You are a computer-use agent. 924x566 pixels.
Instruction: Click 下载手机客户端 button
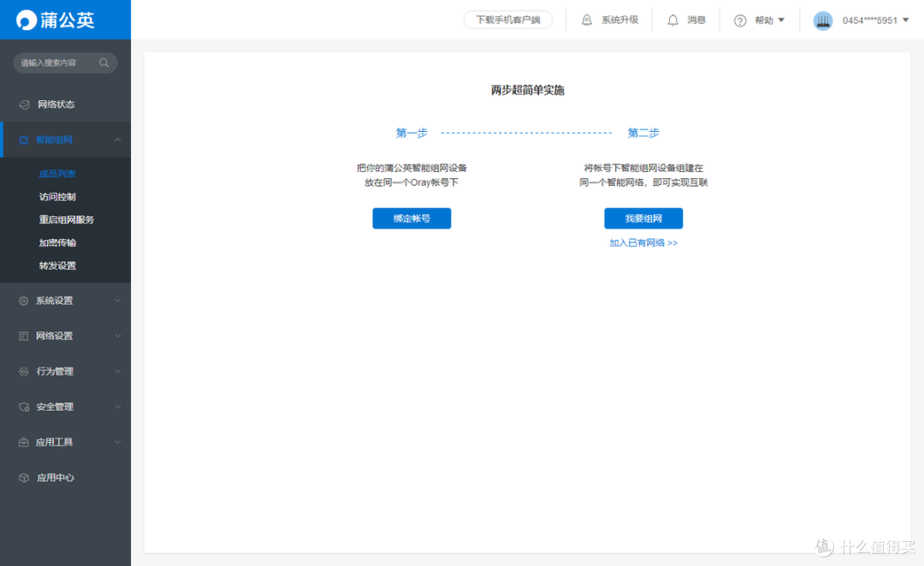pos(508,20)
